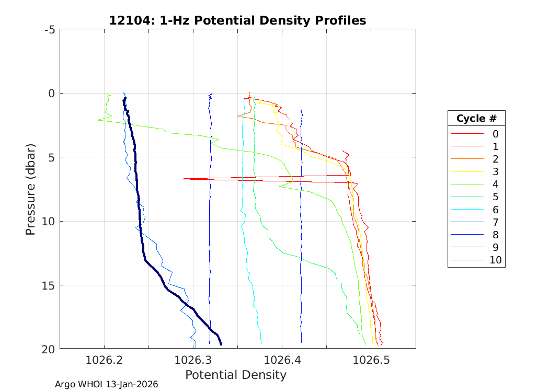
Task: Click the 1026.5 x-axis tick label
Action: 371,360
